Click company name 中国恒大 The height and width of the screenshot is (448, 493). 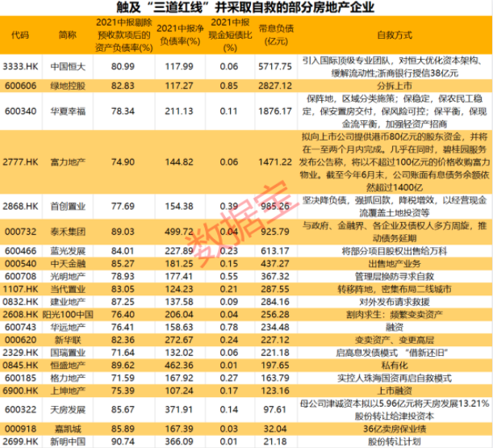tap(68, 66)
